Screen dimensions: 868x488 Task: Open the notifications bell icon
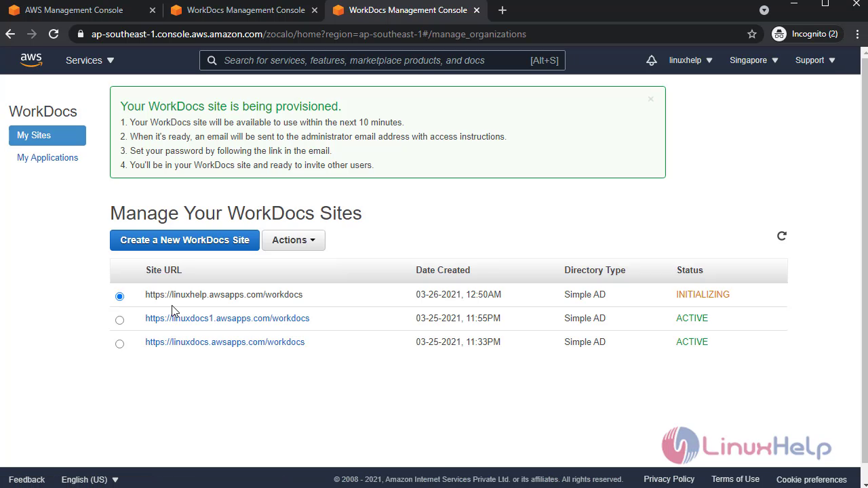[651, 60]
